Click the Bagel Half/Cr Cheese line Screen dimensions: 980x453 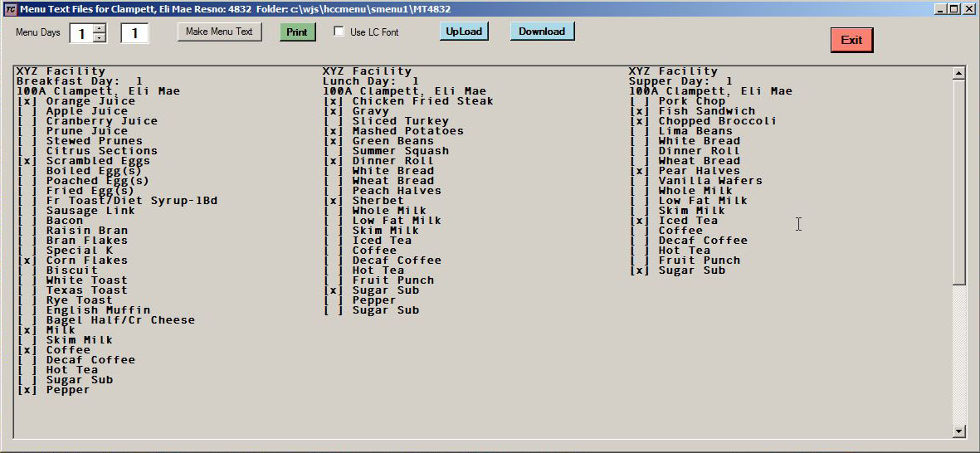(105, 320)
